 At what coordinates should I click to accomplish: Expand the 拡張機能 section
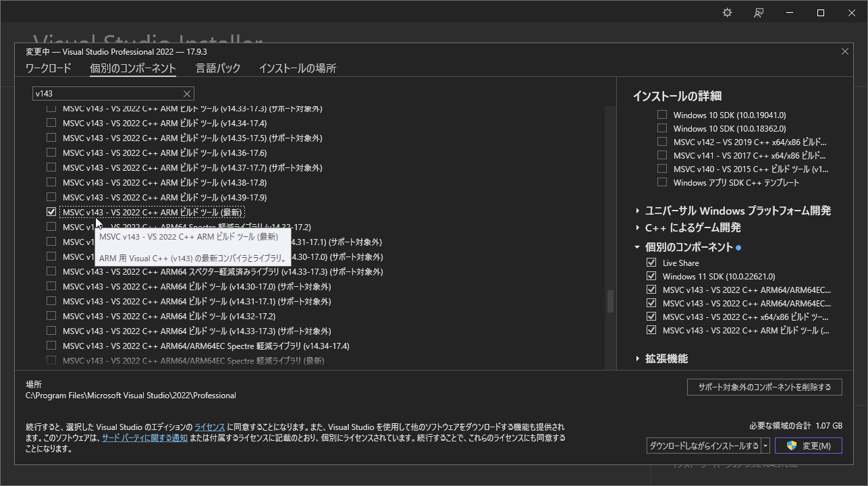[x=637, y=358]
